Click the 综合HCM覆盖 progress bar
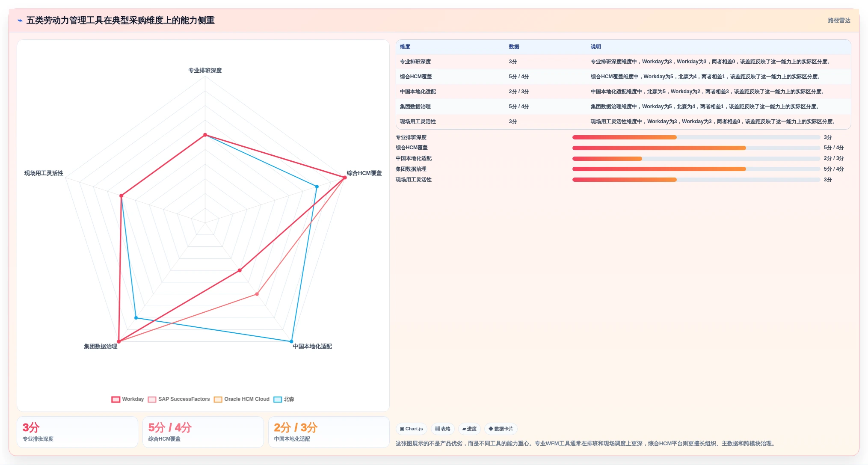Screen dimensions: 868x465 pyautogui.click(x=696, y=148)
